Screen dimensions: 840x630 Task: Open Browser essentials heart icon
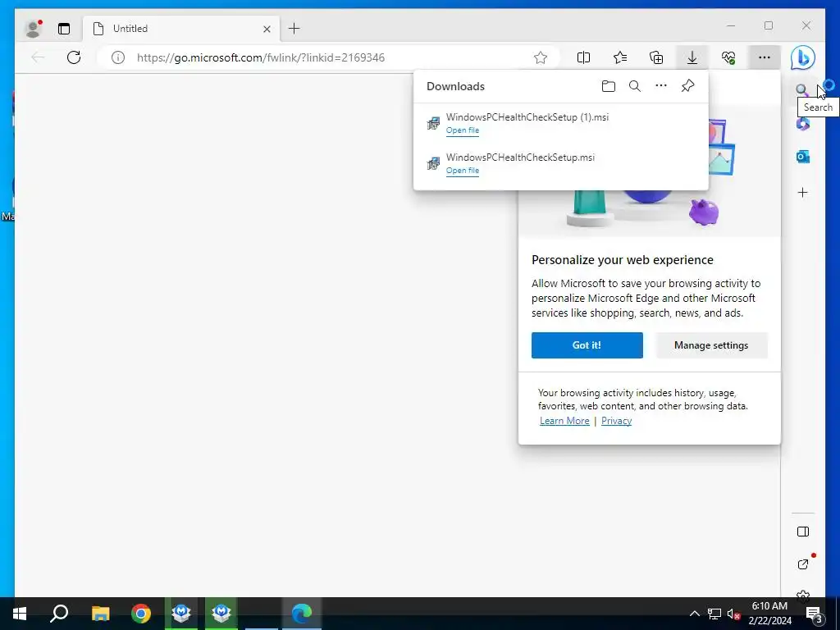click(728, 57)
